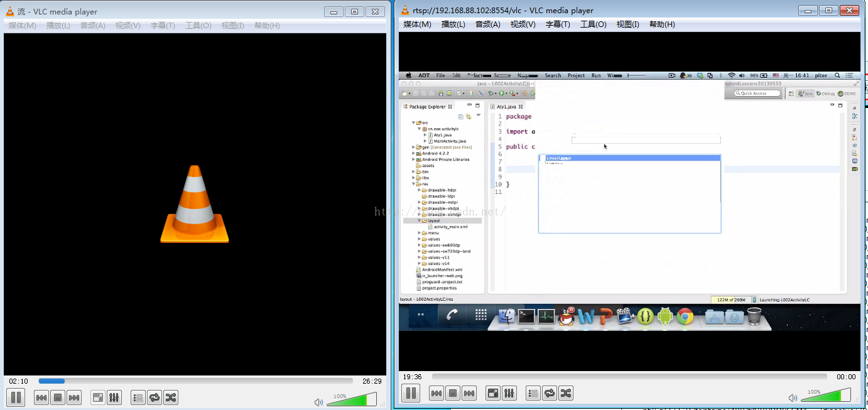Click elapsed time 02:10 in left window
This screenshot has width=868, height=410.
tap(18, 381)
